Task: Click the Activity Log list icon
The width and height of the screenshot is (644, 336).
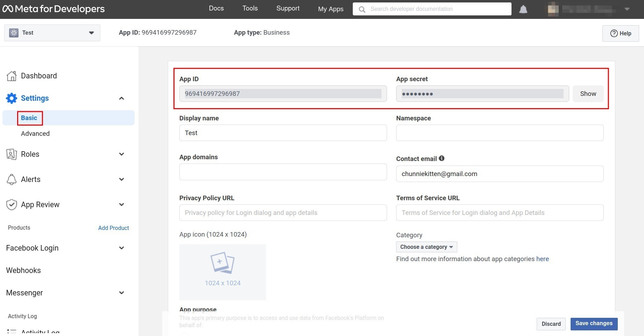Action: tap(12, 332)
